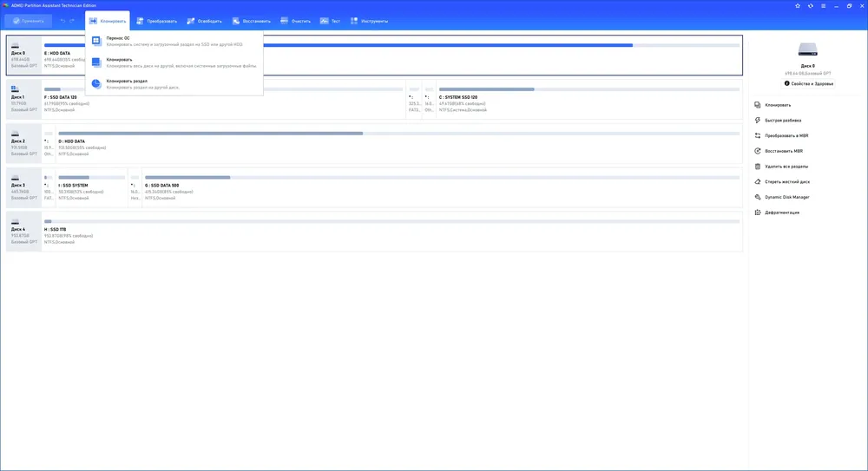
Task: Select the small 325.3 FAT32 partition on Диск 1
Action: pos(414,100)
